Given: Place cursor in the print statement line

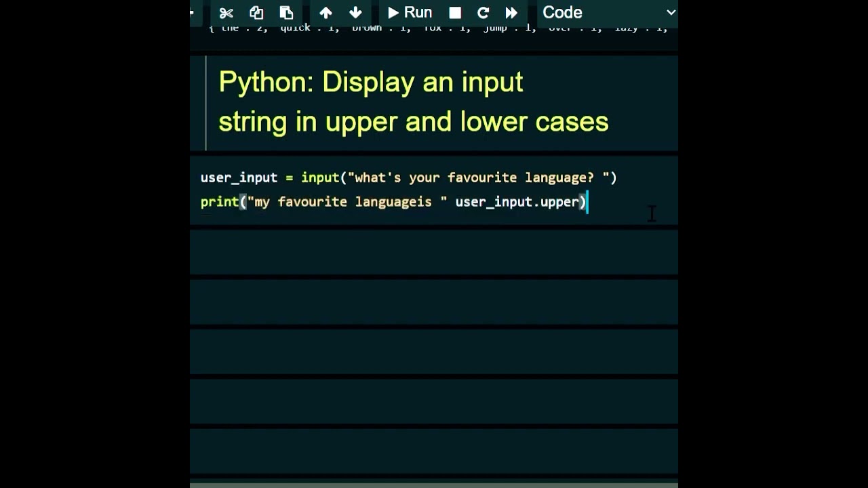Looking at the screenshot, I should pos(393,202).
